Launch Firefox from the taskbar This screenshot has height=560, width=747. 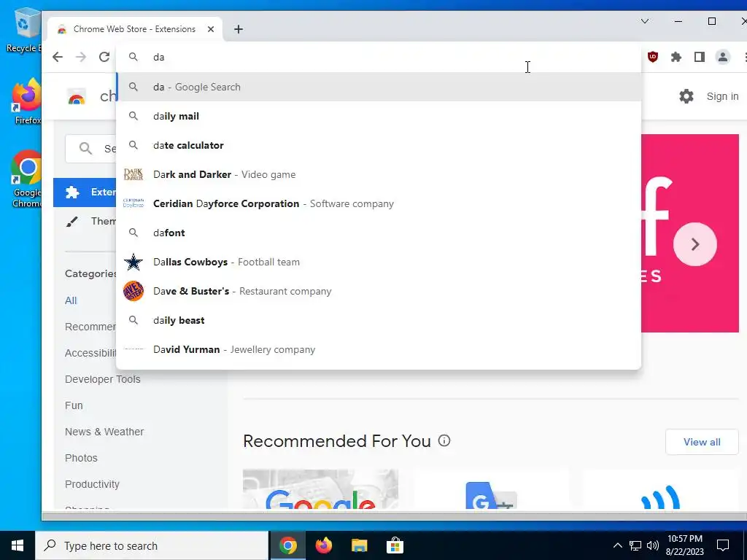coord(324,545)
